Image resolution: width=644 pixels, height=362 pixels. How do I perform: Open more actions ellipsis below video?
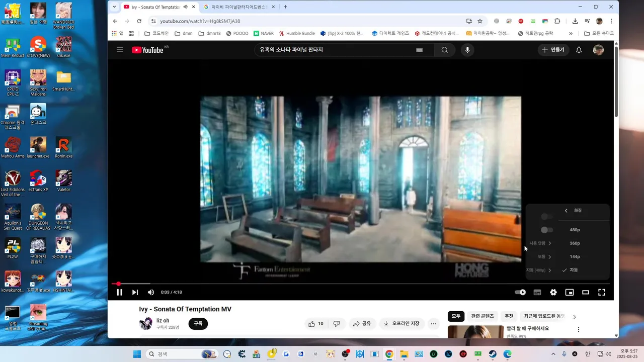tap(434, 324)
